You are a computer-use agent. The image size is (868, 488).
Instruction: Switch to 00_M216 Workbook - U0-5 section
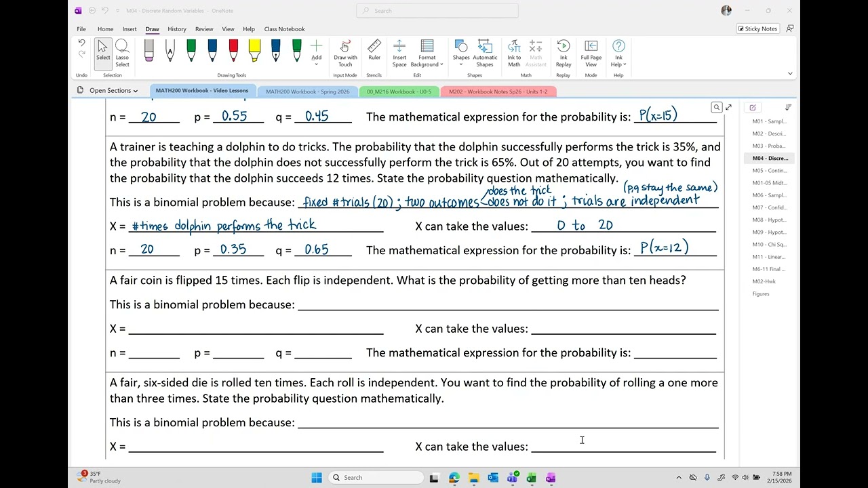tap(399, 91)
